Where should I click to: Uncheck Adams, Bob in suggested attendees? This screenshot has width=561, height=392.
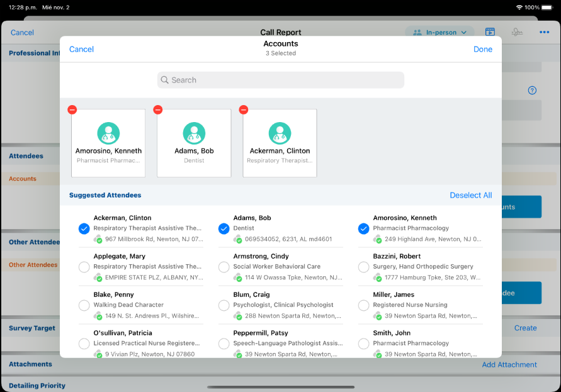click(224, 229)
